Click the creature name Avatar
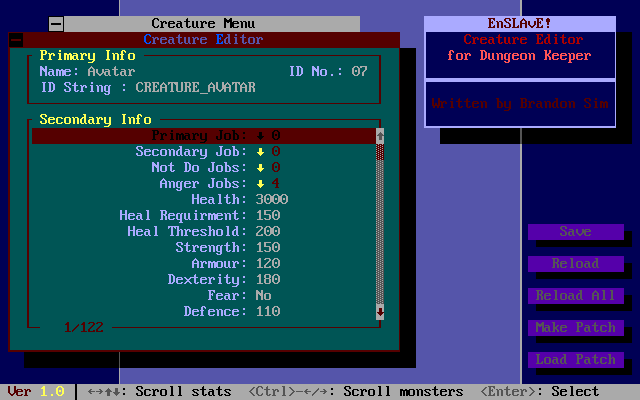640x400 pixels. pyautogui.click(x=111, y=72)
